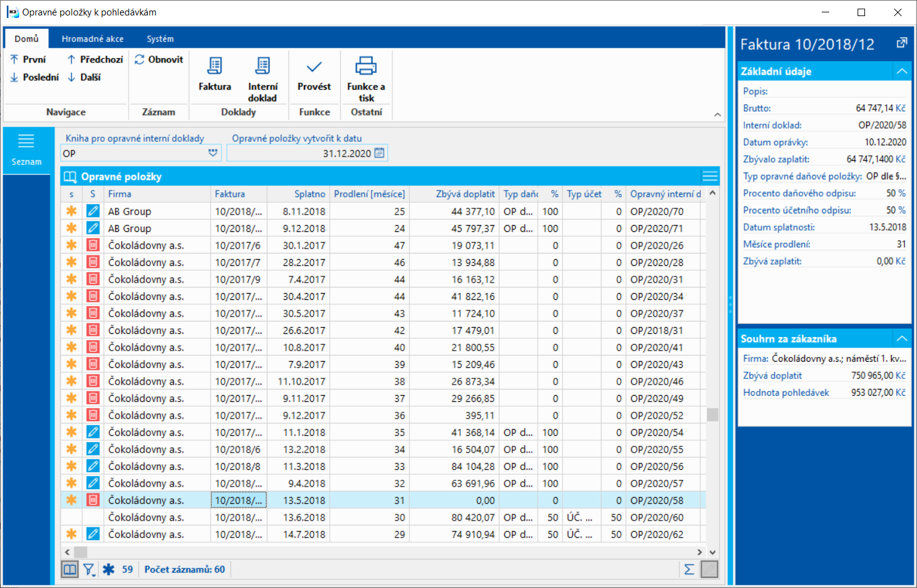The image size is (917, 588).
Task: Open Interní doklad from the ribbon
Action: tap(262, 67)
